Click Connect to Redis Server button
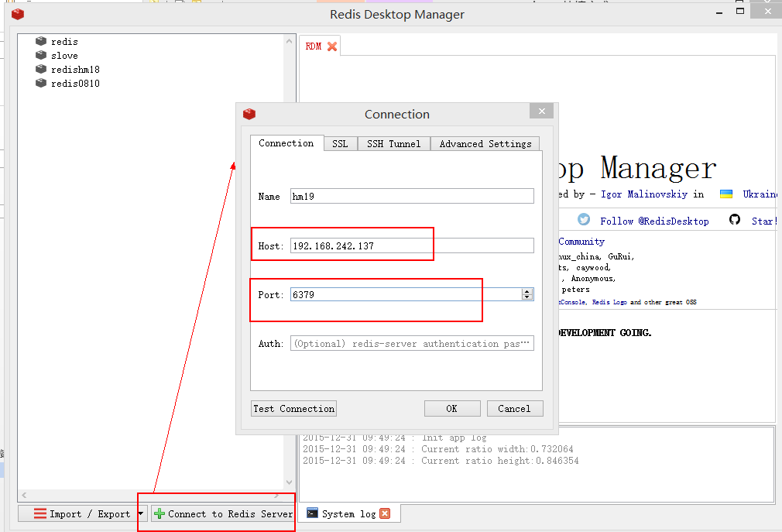Image resolution: width=782 pixels, height=532 pixels. pos(223,513)
